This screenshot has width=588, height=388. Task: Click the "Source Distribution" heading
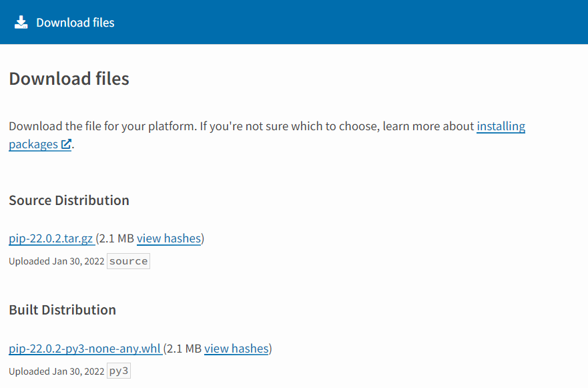click(69, 200)
